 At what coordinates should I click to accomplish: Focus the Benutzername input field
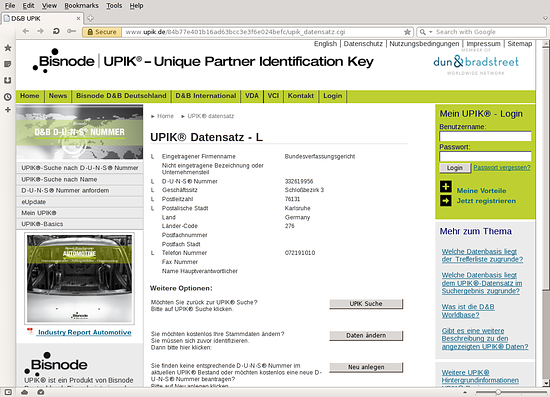485,136
